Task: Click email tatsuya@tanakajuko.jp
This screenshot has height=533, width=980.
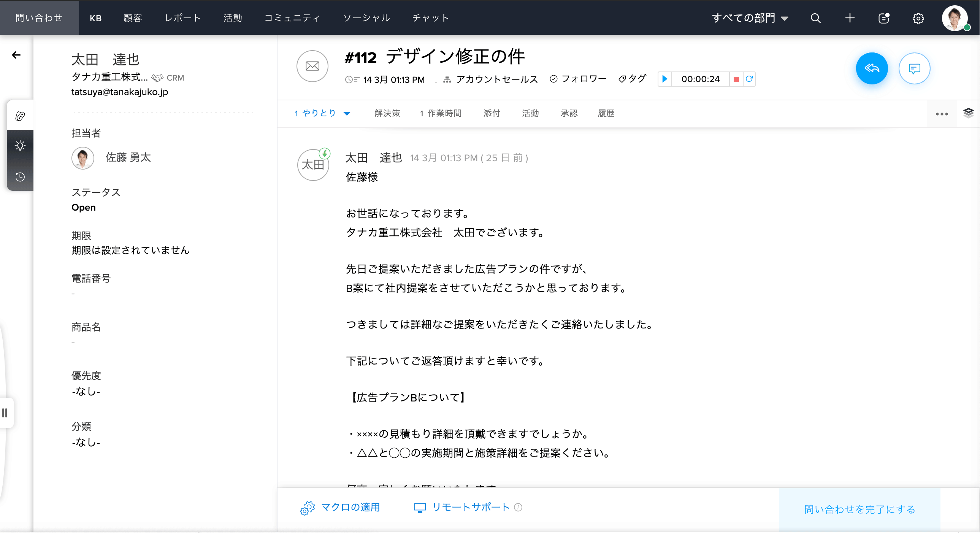Action: pos(120,92)
